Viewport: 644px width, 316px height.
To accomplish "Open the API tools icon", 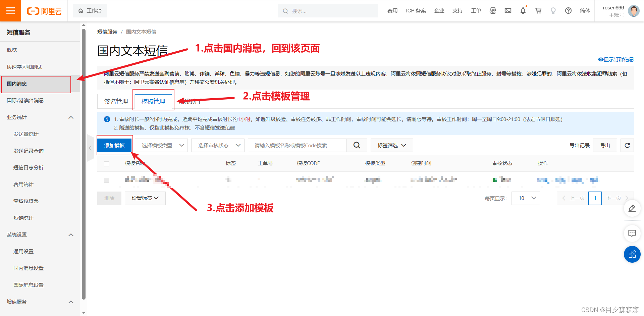I will 493,11.
